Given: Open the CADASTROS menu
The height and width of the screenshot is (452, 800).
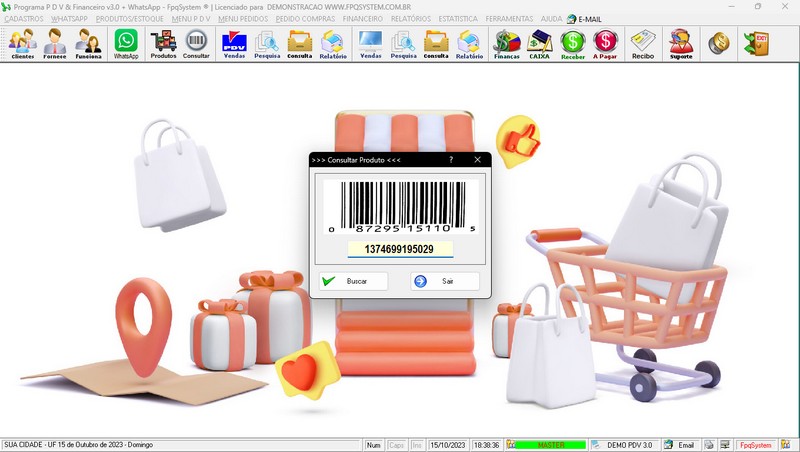Looking at the screenshot, I should tap(24, 19).
